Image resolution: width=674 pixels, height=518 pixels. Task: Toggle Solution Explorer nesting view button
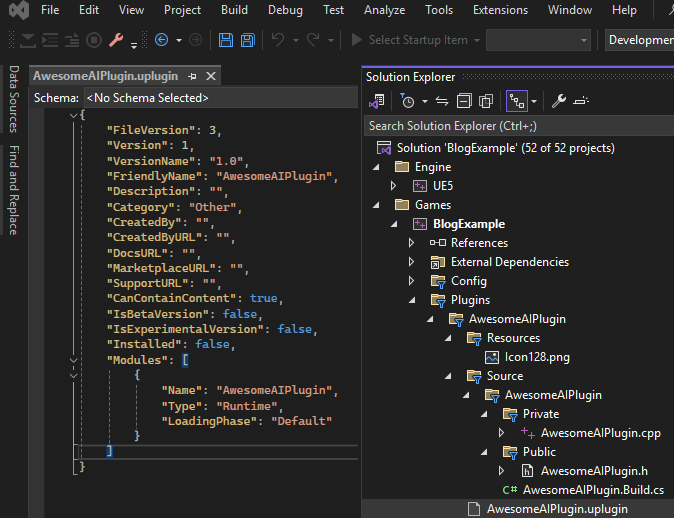click(x=516, y=101)
